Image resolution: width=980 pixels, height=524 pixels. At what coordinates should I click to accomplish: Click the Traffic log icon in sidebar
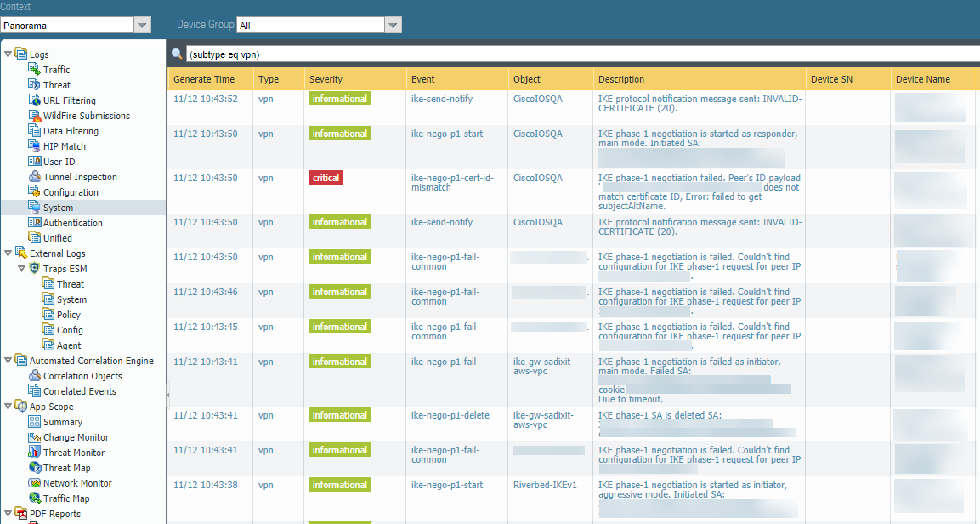[35, 70]
